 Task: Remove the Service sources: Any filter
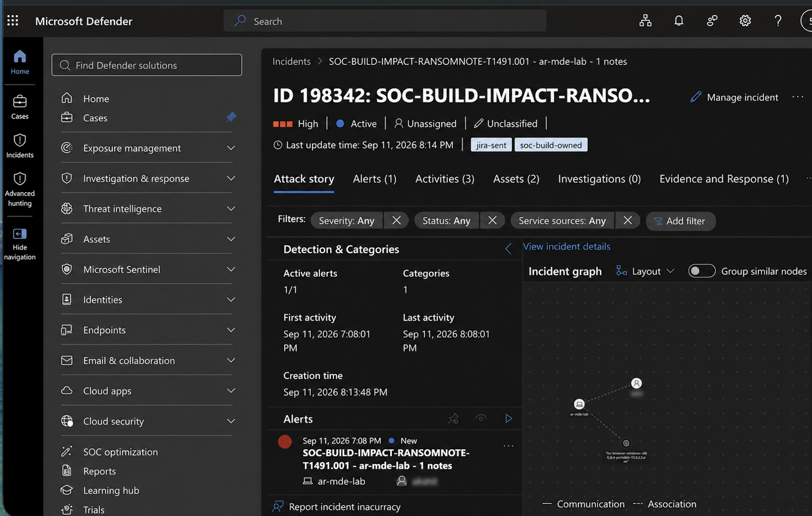point(627,220)
